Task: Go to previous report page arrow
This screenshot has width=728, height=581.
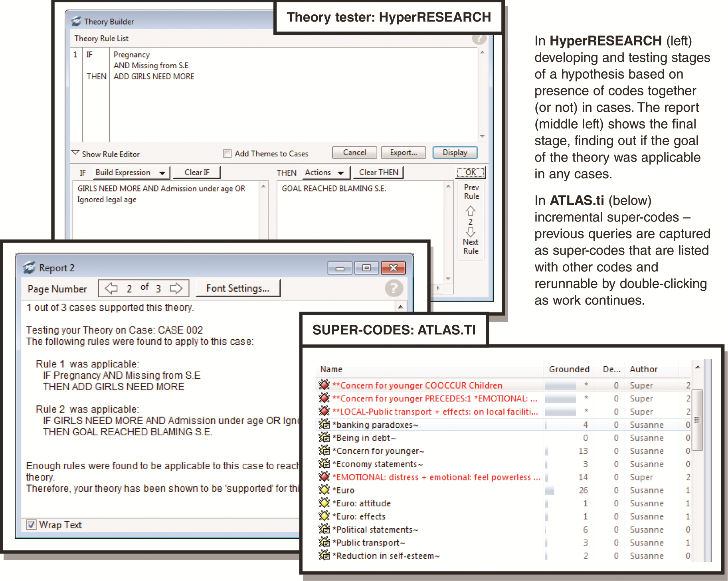Action: click(x=111, y=288)
